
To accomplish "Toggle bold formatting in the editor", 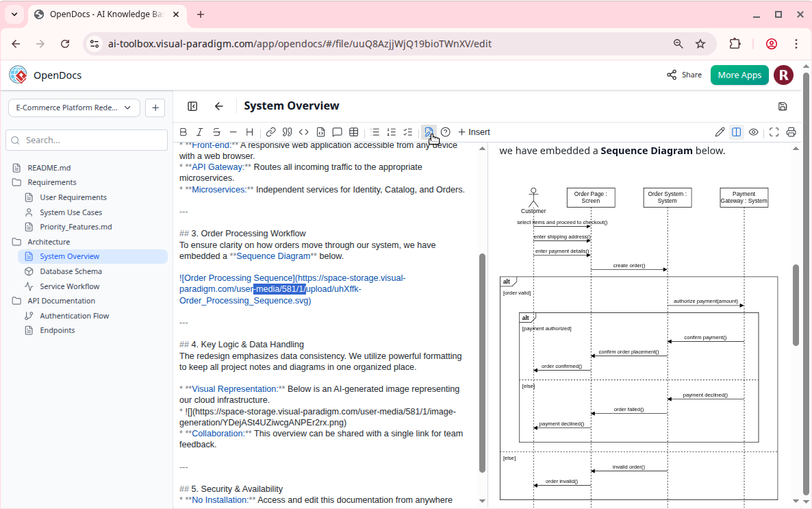I will click(x=183, y=132).
